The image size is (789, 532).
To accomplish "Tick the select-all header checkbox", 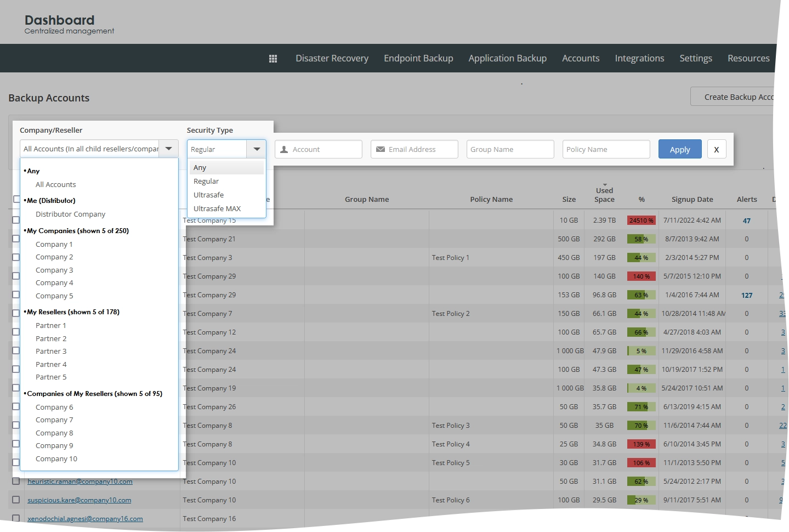I will (16, 199).
